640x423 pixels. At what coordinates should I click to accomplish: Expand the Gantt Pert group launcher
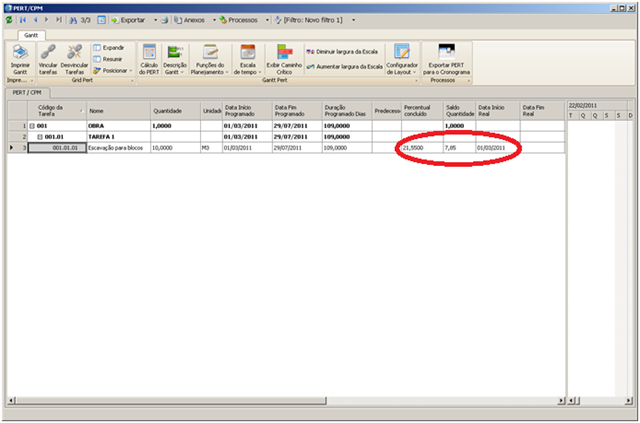pyautogui.click(x=416, y=81)
